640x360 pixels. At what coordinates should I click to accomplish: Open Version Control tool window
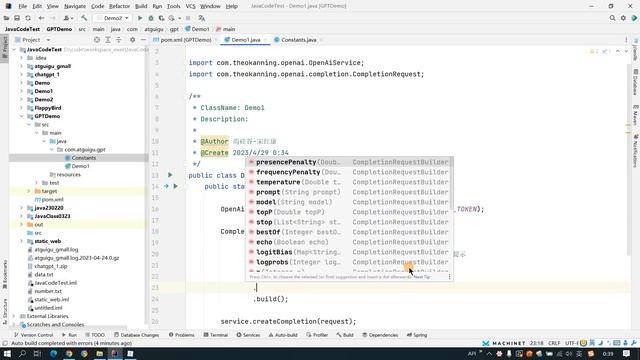(33, 335)
